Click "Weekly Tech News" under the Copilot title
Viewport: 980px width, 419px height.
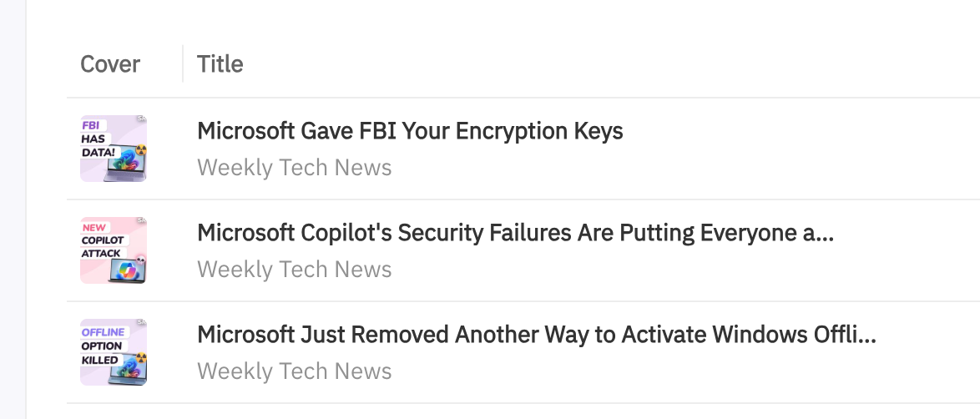[294, 270]
